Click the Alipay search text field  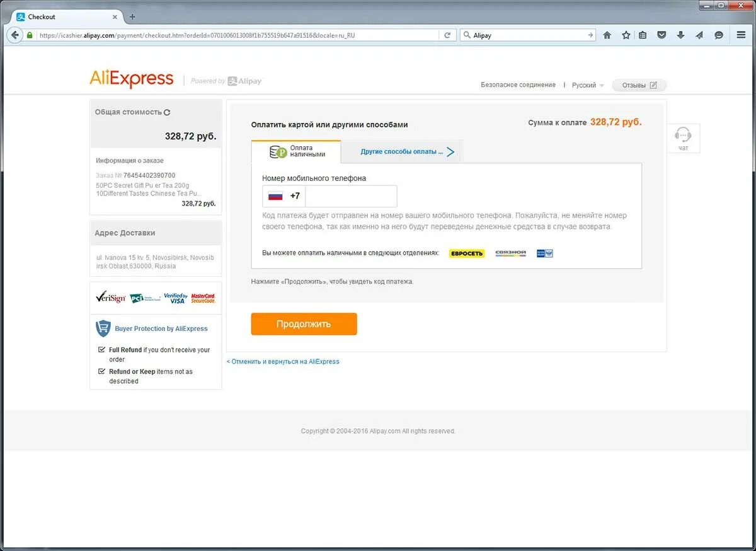point(528,35)
